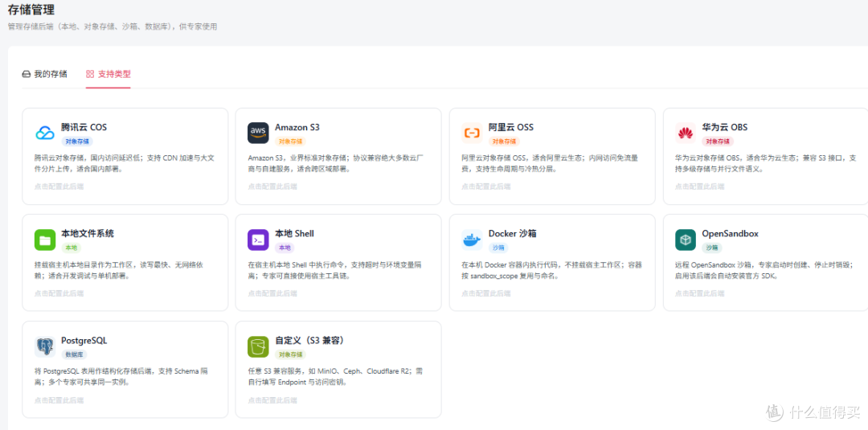This screenshot has height=430, width=868.
Task: Click the grid icon beside 支持类型
Action: point(90,74)
